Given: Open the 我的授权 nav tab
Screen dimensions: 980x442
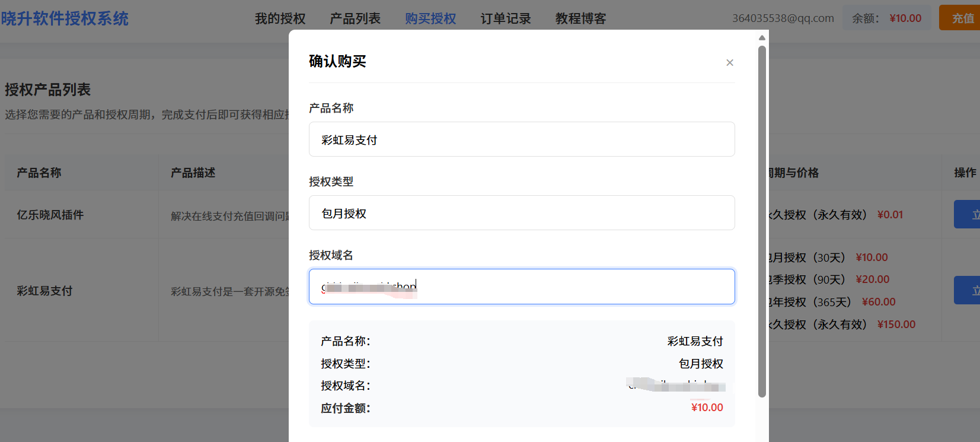Looking at the screenshot, I should [280, 19].
